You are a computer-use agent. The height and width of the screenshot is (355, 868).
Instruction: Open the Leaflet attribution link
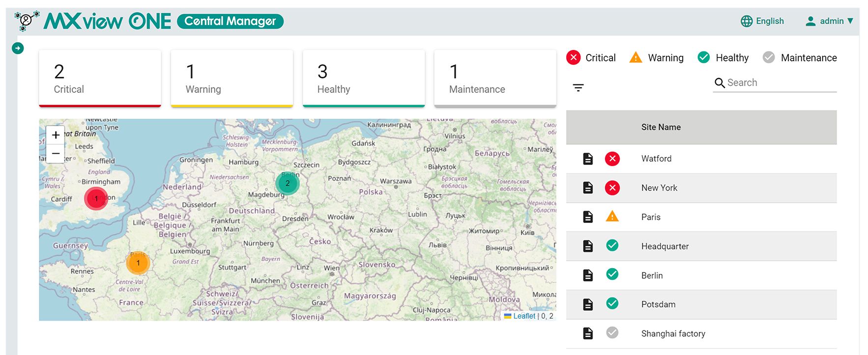524,316
